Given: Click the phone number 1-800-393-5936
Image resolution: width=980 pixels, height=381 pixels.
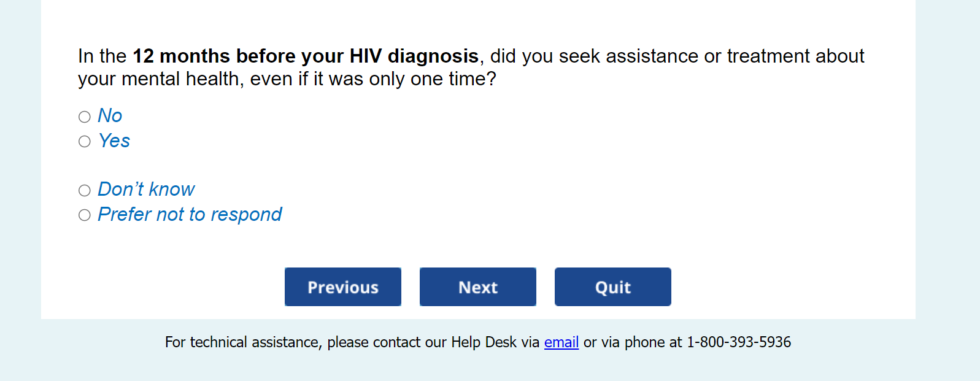Looking at the screenshot, I should pyautogui.click(x=738, y=342).
